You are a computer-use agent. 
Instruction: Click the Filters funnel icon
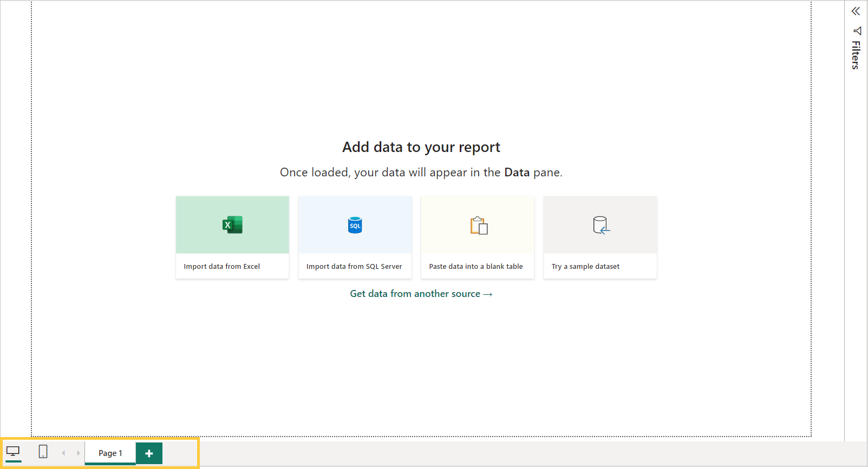coord(857,31)
